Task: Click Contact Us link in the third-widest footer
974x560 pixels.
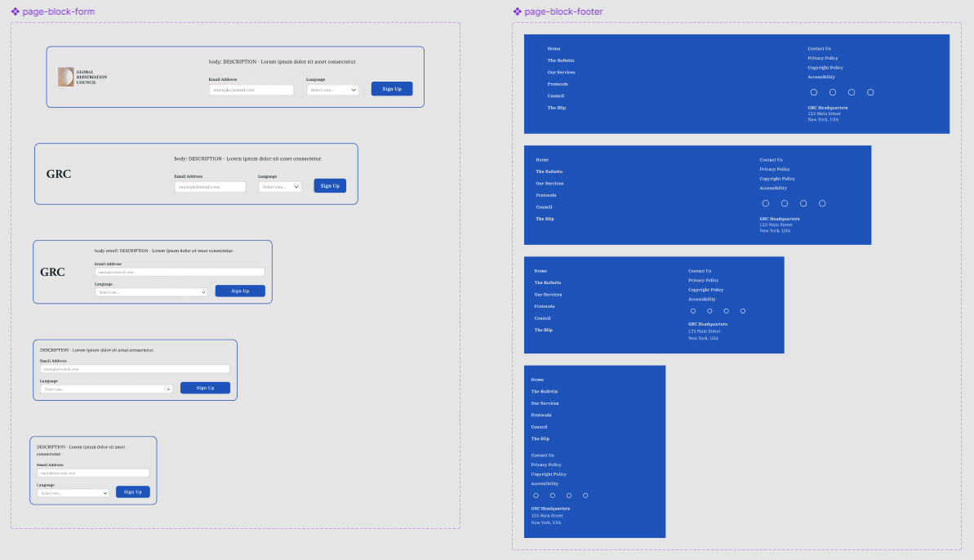Action: pyautogui.click(x=700, y=271)
